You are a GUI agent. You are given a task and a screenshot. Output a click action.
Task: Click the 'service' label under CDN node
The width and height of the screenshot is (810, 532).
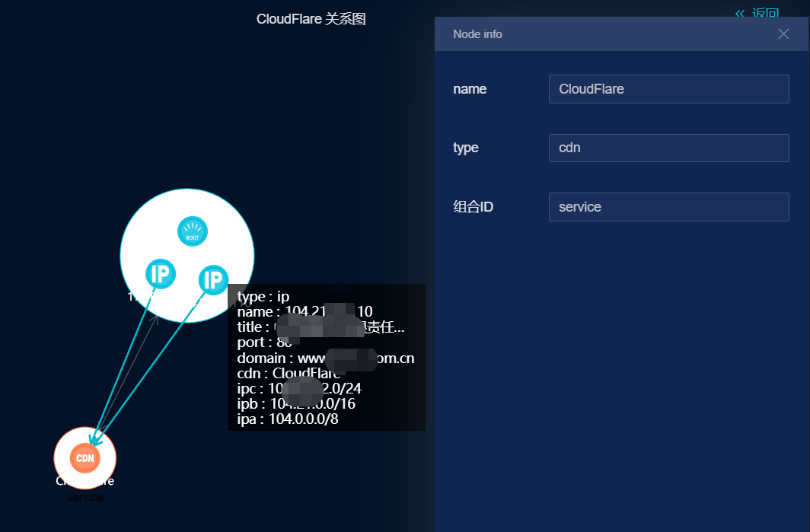click(85, 498)
